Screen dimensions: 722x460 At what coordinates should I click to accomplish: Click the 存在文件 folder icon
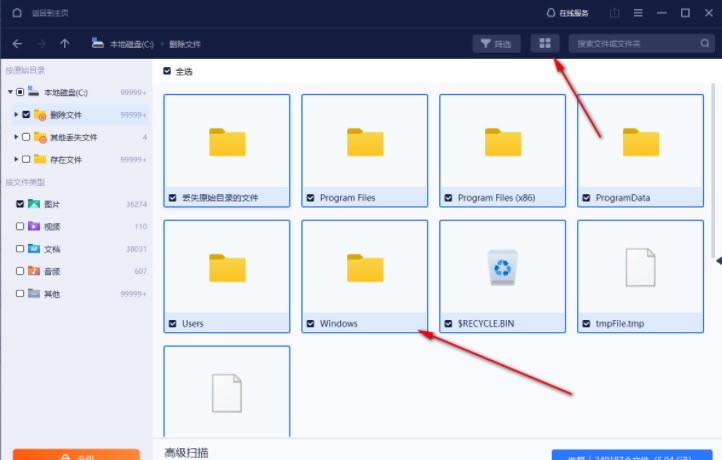(40, 159)
